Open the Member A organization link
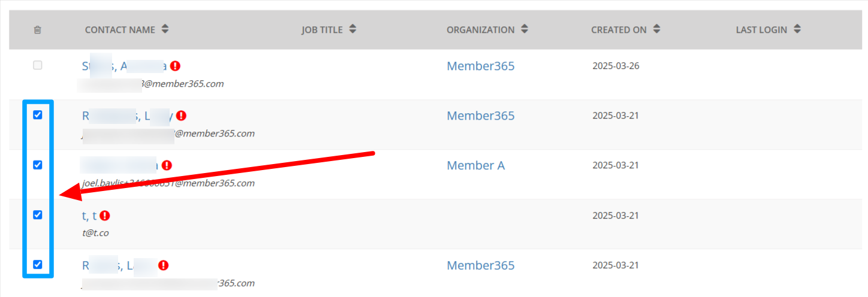The width and height of the screenshot is (868, 297). [476, 166]
